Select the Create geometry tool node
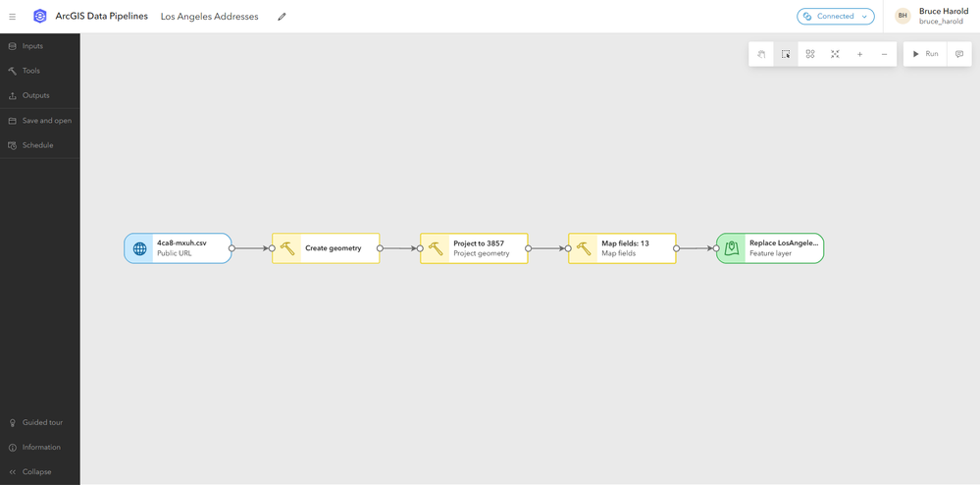Image resolution: width=980 pixels, height=485 pixels. tap(326, 248)
